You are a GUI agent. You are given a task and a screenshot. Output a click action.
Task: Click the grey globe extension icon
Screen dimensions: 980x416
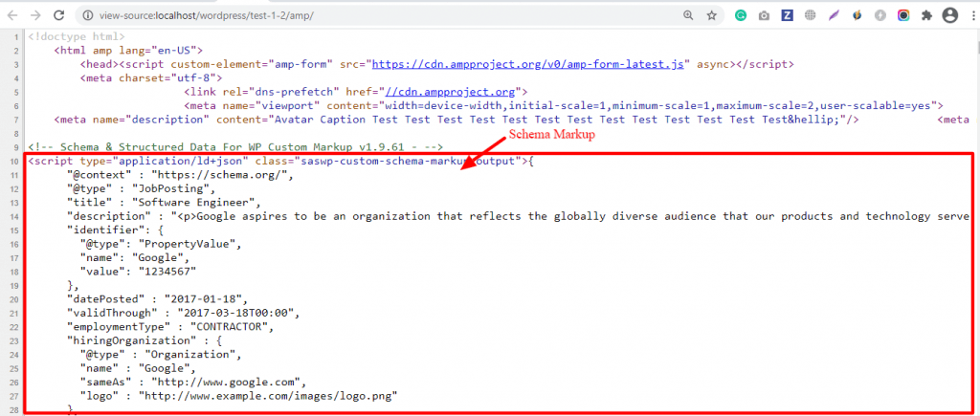[810, 15]
